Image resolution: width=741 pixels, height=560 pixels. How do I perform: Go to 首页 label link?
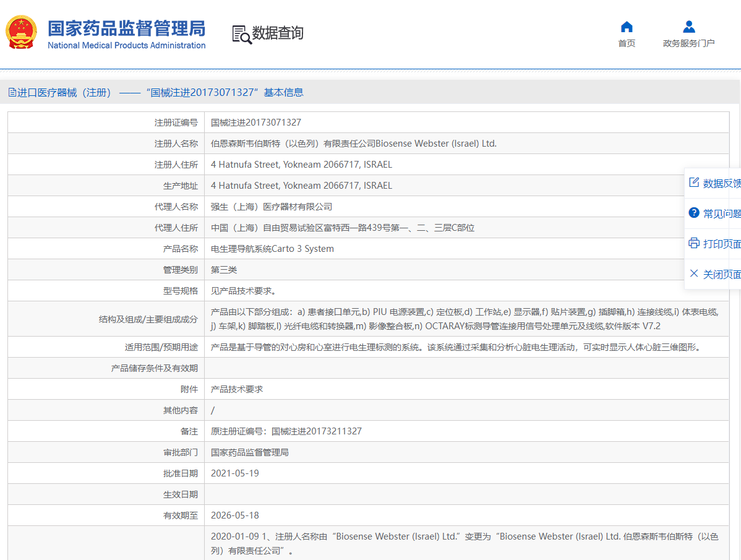(627, 43)
